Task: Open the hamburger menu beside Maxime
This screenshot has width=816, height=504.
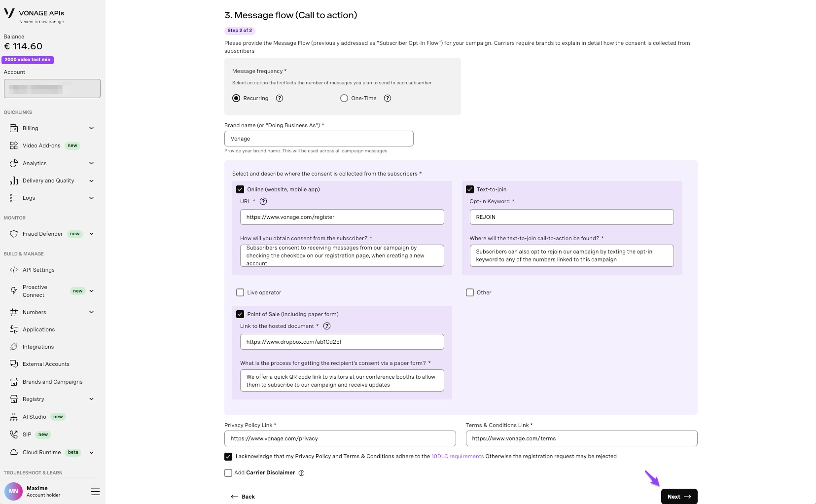Action: pyautogui.click(x=96, y=491)
